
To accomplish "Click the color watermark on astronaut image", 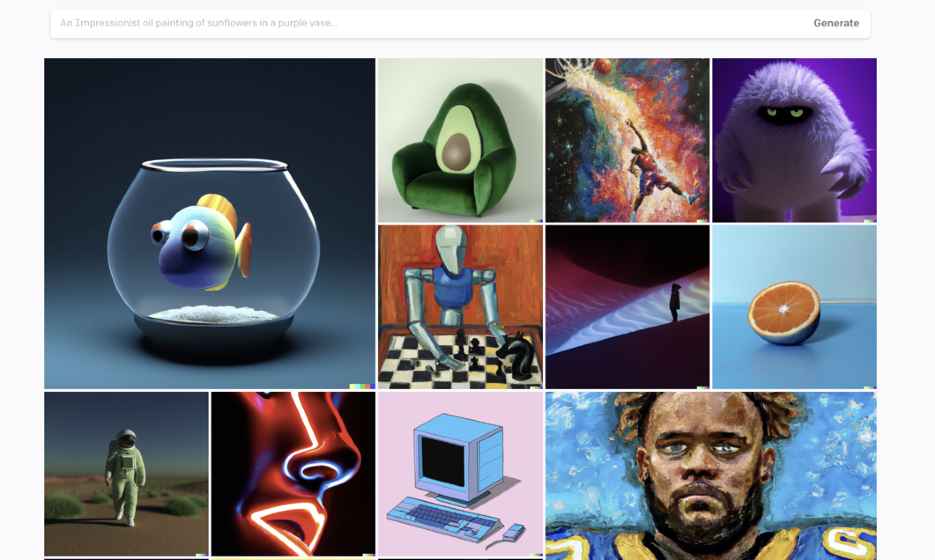I will pyautogui.click(x=202, y=555).
